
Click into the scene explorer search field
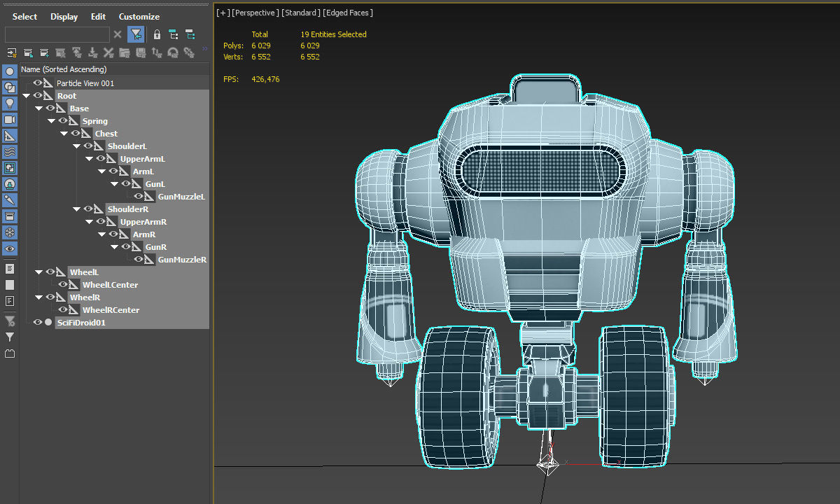point(57,34)
